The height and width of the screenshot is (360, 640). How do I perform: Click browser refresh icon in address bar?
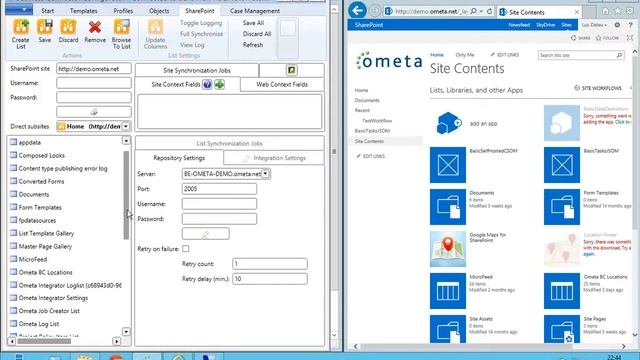(x=489, y=11)
